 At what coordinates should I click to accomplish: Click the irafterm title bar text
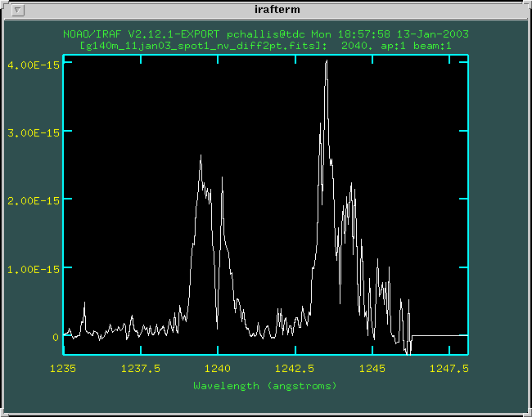coord(277,10)
